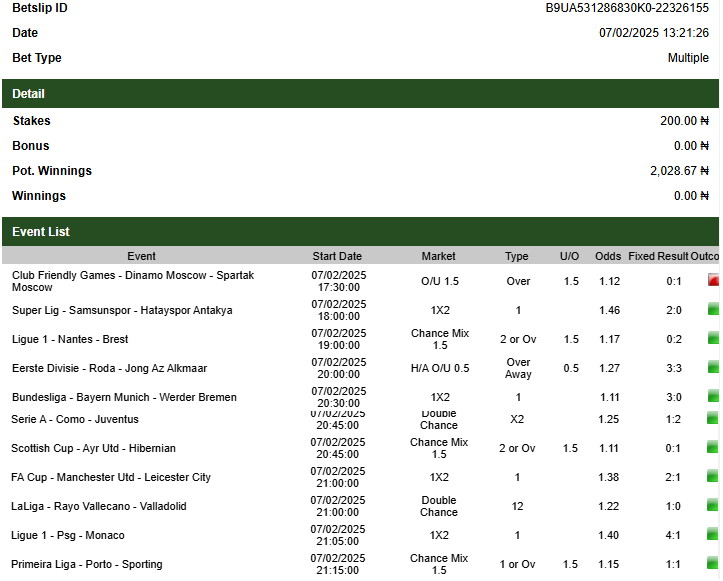Click the Odds column header
The image size is (723, 581).
tap(608, 256)
